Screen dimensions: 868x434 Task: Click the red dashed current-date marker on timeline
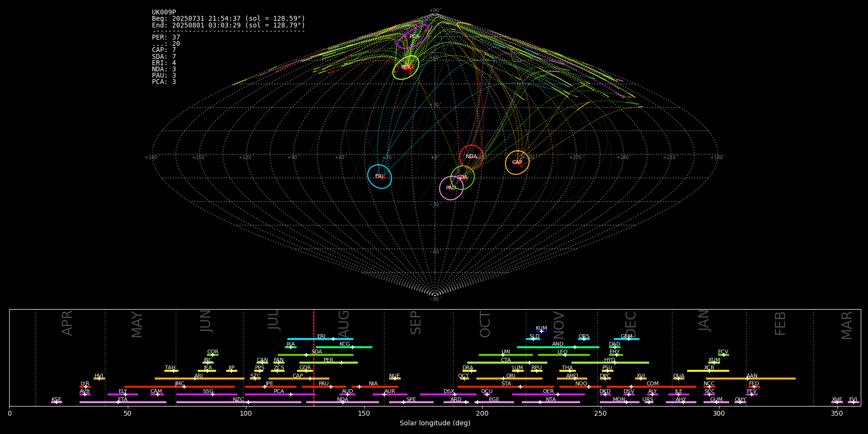(x=313, y=357)
